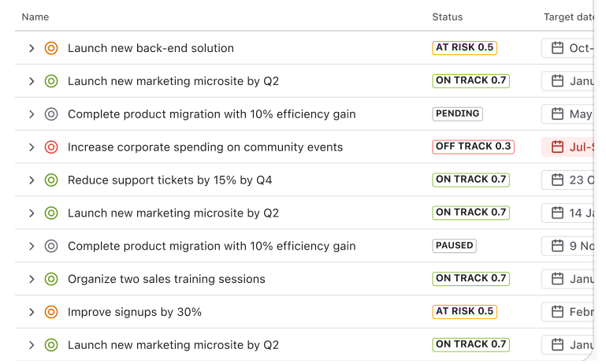
Task: Click calendar icon on the PAUSED goal row
Action: 558,246
